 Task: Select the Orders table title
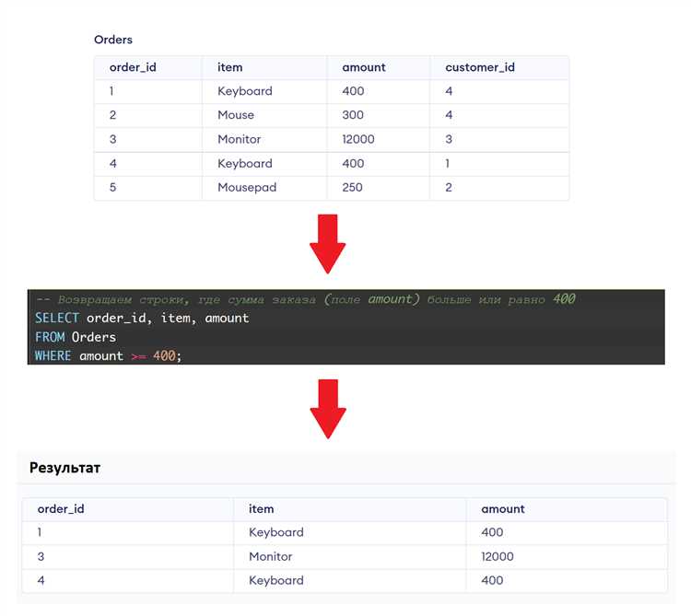click(113, 40)
